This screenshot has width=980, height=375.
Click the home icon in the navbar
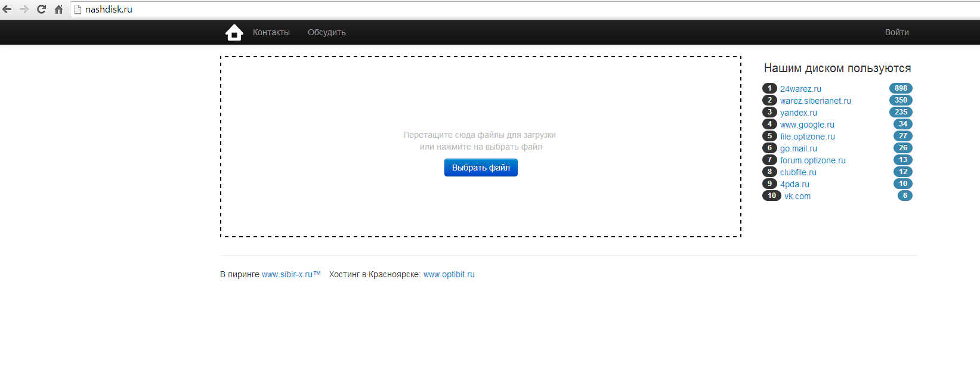(234, 32)
